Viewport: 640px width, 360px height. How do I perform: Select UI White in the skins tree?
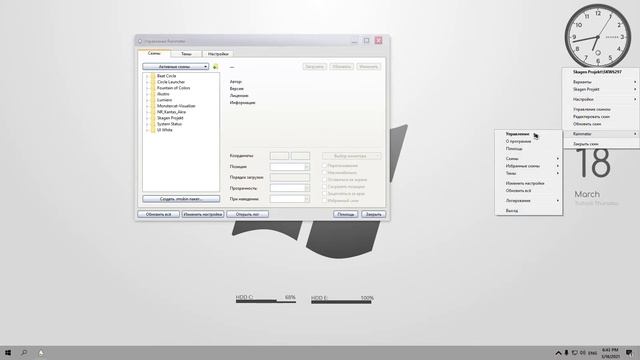tap(165, 130)
